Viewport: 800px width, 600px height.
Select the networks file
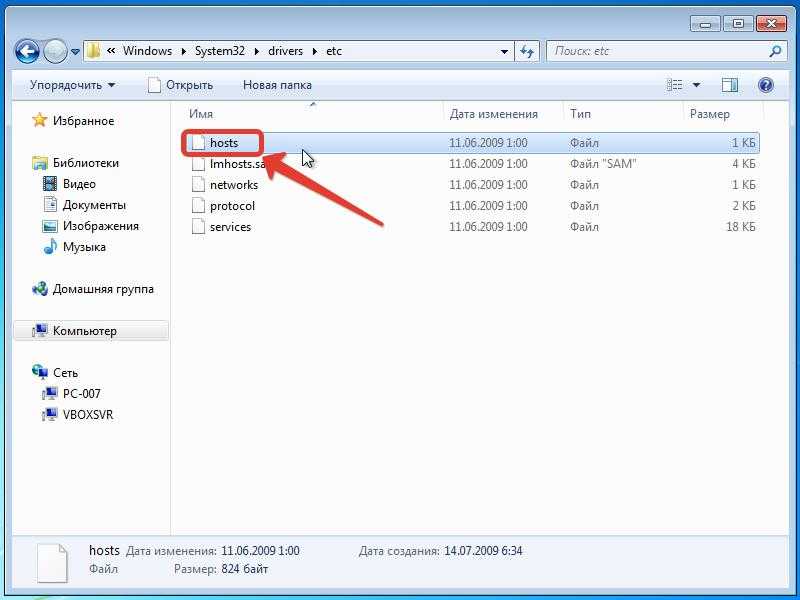(234, 185)
